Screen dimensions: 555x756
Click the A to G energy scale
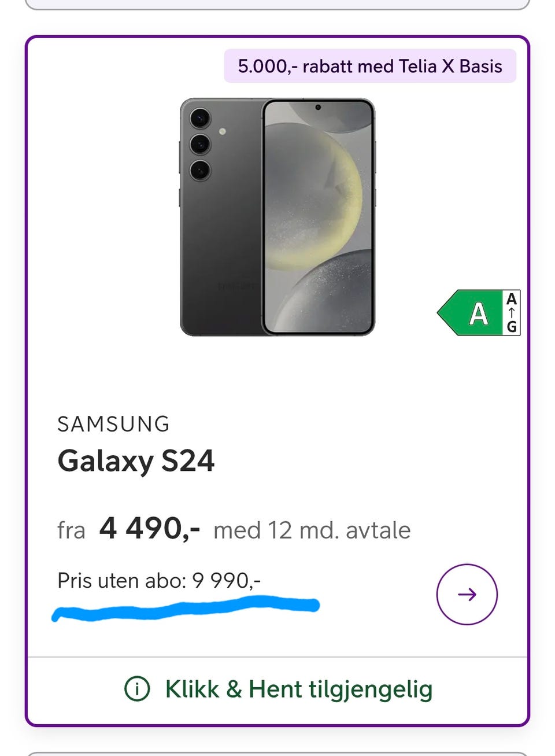(512, 313)
